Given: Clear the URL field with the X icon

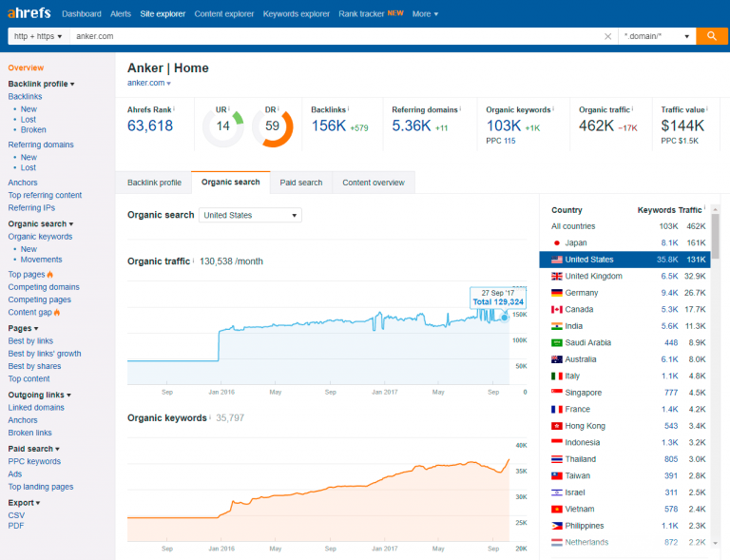Looking at the screenshot, I should [608, 36].
